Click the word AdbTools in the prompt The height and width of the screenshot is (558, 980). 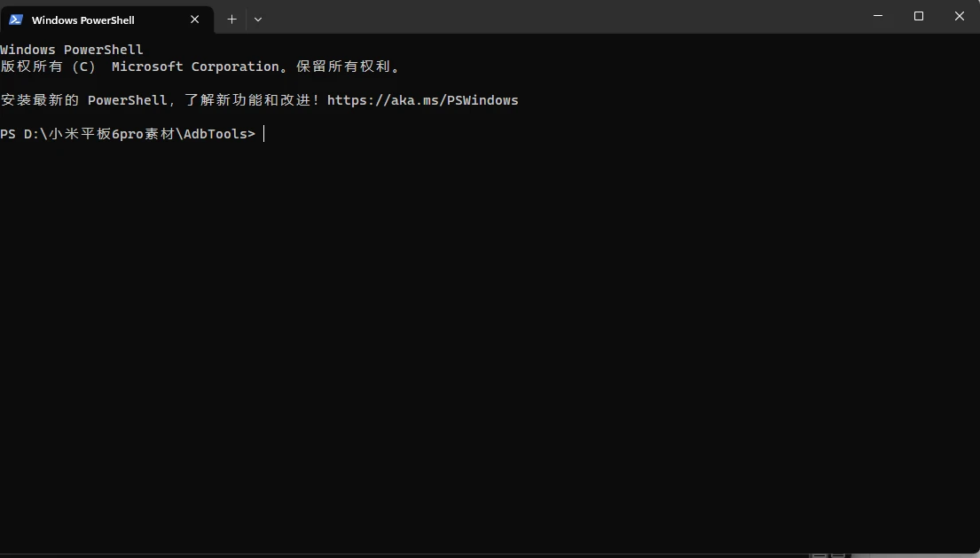[216, 134]
